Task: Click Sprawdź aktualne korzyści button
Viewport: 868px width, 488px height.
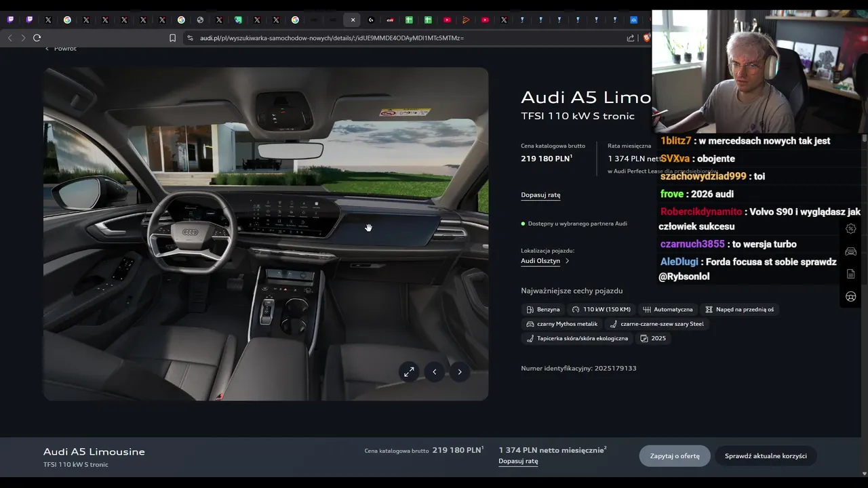Action: click(766, 455)
